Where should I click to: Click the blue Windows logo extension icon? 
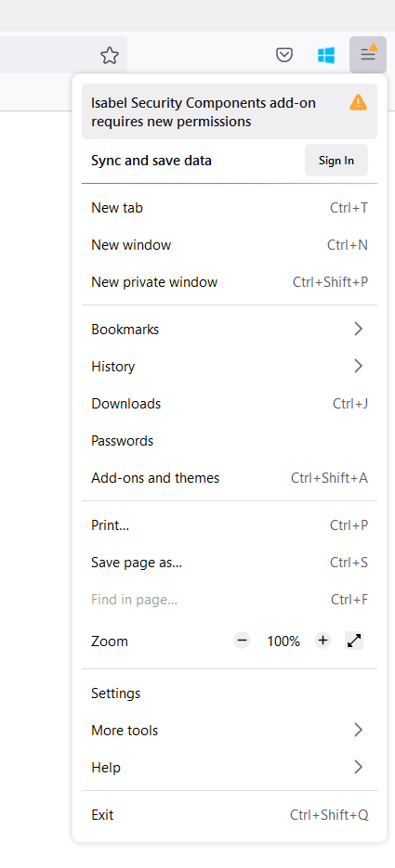[x=325, y=55]
